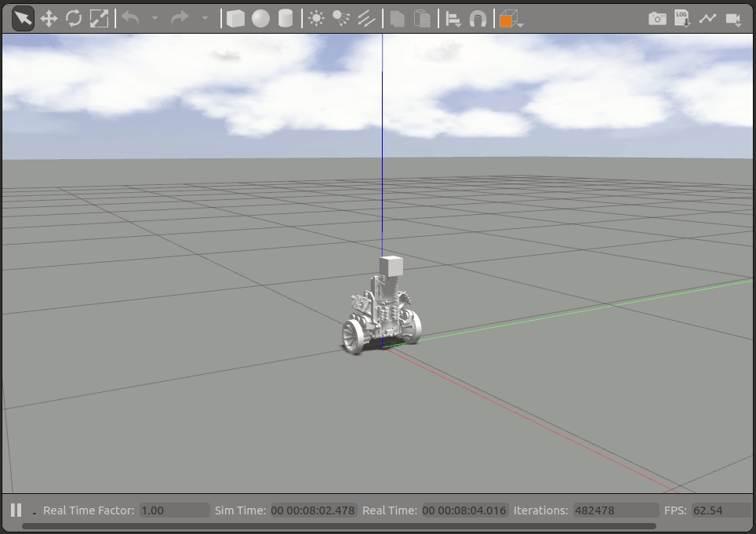Insert a box shape
Screen dimensions: 756x534
tap(235, 19)
